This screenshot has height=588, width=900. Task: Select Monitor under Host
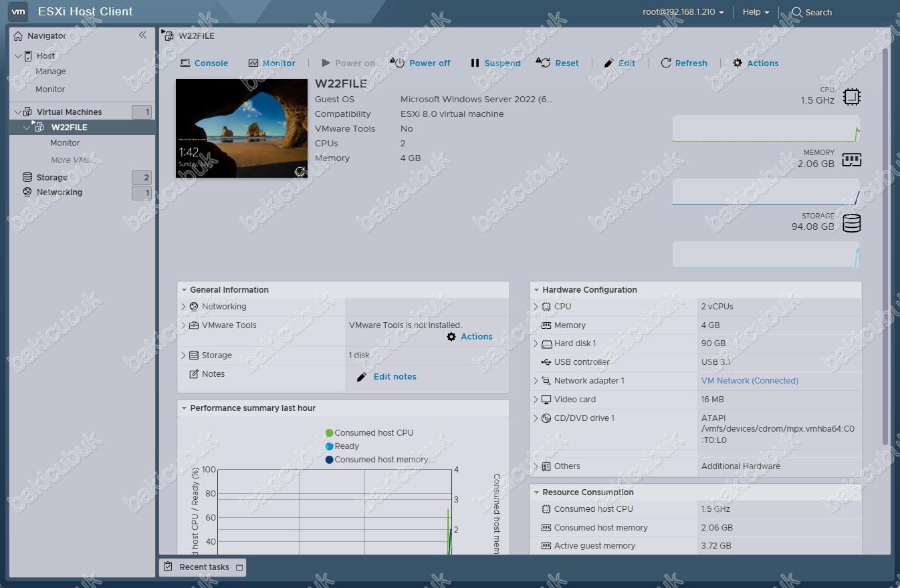coord(50,90)
